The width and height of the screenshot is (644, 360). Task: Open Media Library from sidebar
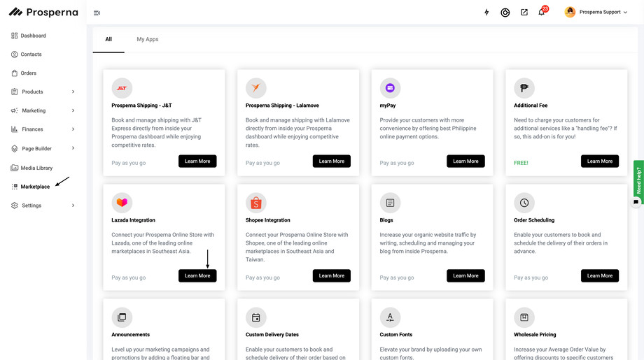pyautogui.click(x=36, y=168)
